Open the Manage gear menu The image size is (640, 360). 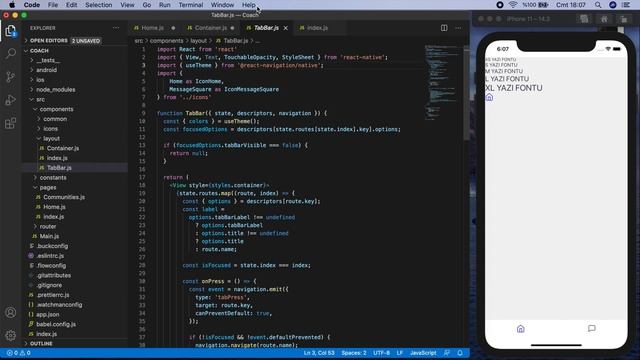click(11, 335)
